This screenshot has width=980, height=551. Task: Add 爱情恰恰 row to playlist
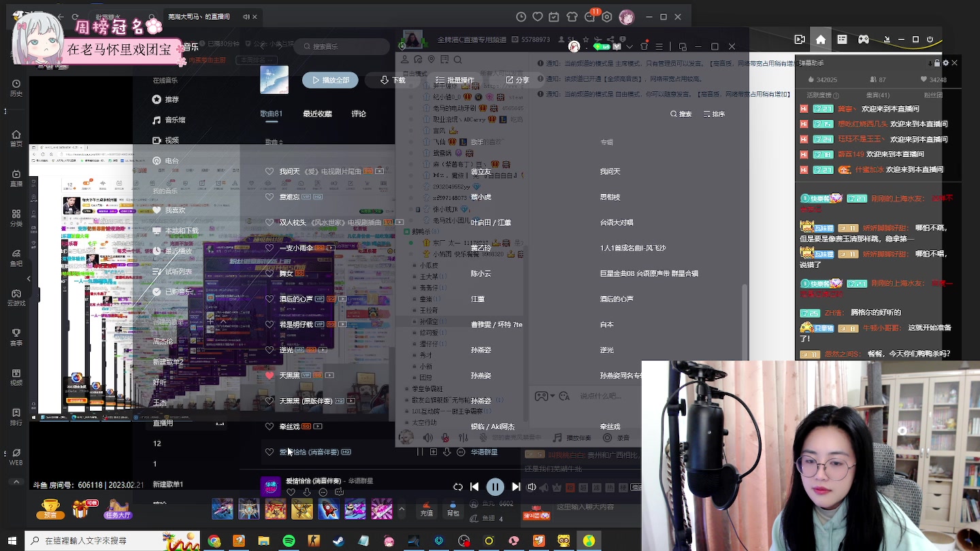tap(434, 452)
